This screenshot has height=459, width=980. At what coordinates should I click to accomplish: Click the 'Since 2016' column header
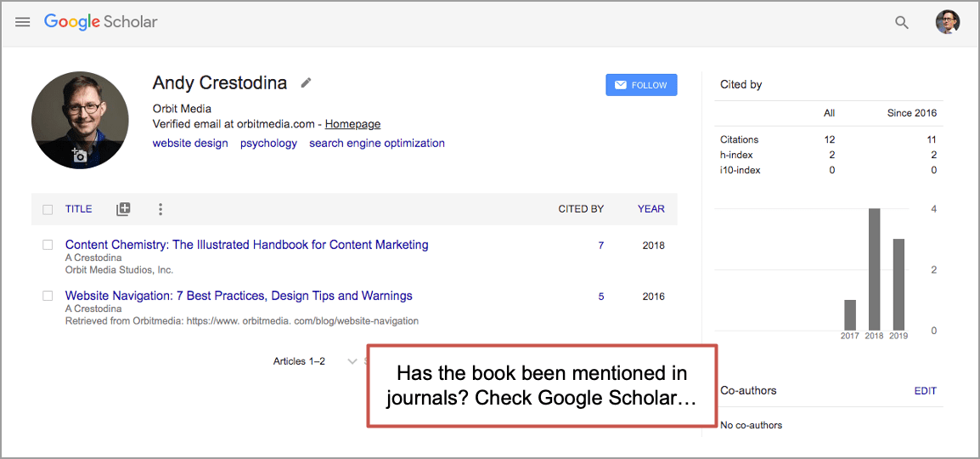click(912, 113)
